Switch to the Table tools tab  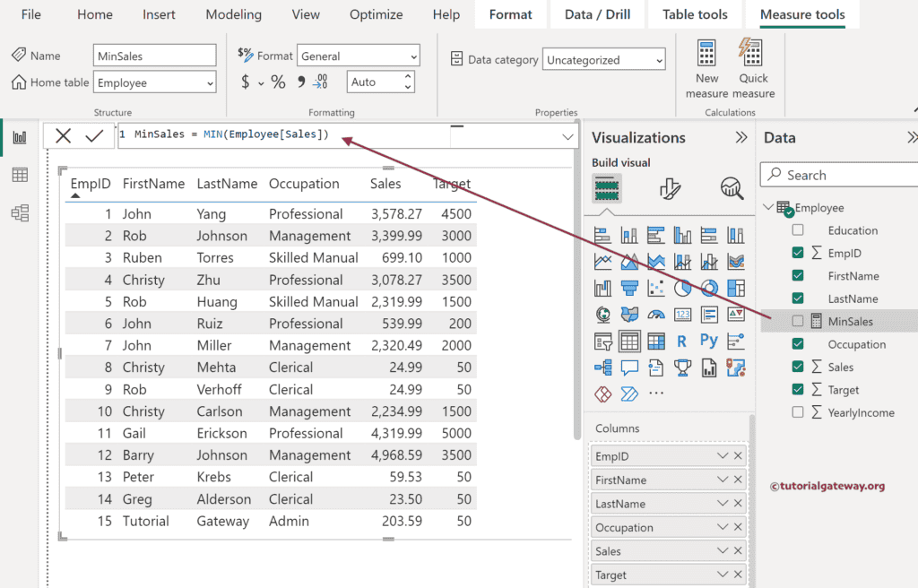click(x=695, y=14)
